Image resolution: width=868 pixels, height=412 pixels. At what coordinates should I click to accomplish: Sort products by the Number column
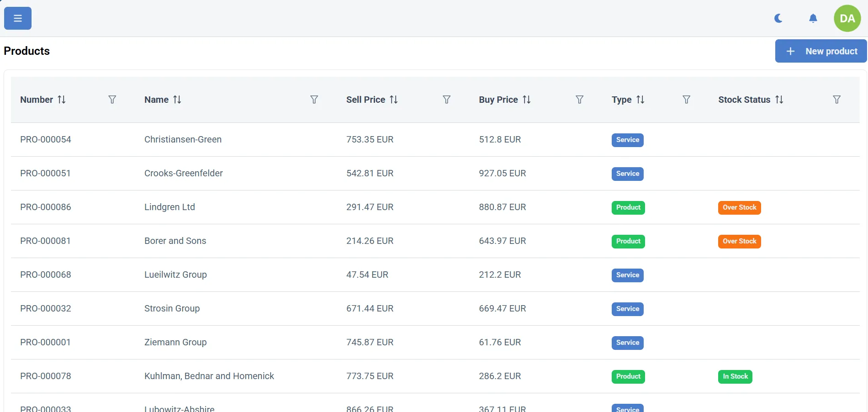[x=62, y=100]
